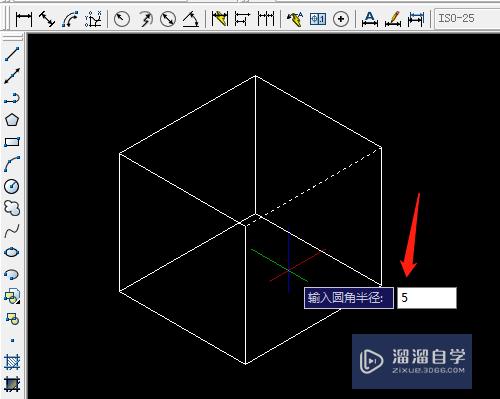Open the ISO-25 dimension style dropdown

pyautogui.click(x=467, y=18)
